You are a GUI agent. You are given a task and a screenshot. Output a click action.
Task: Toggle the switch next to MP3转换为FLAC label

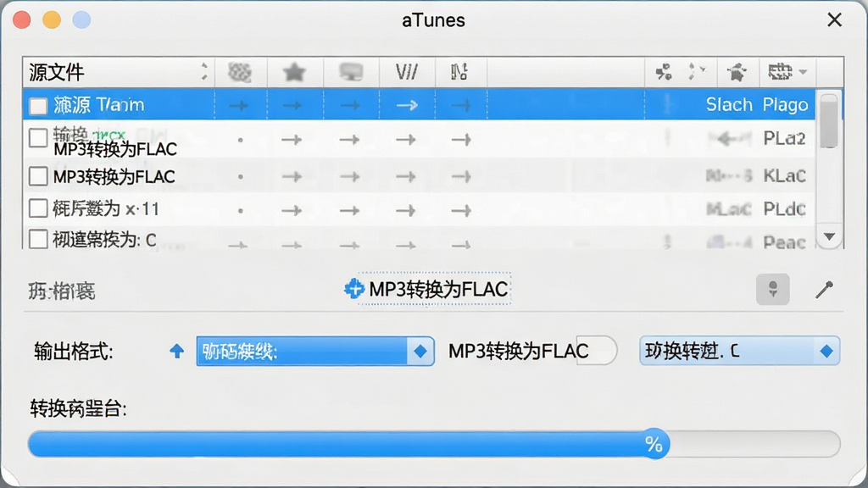tap(596, 350)
